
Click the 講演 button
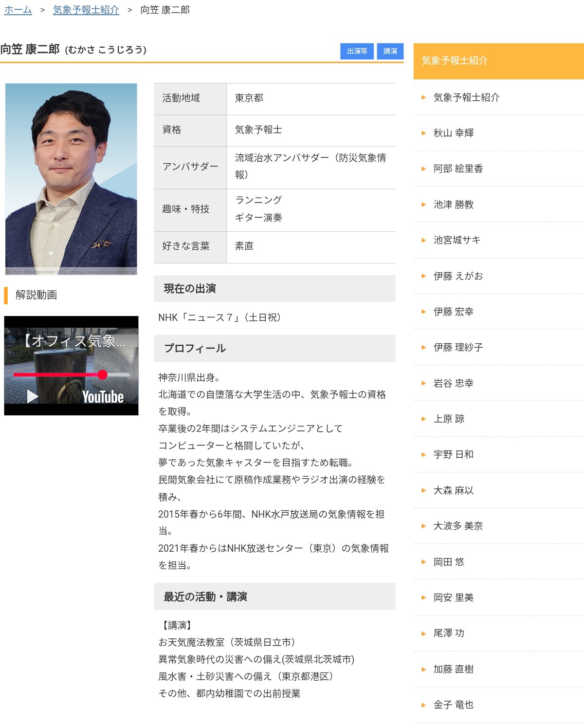tap(390, 51)
